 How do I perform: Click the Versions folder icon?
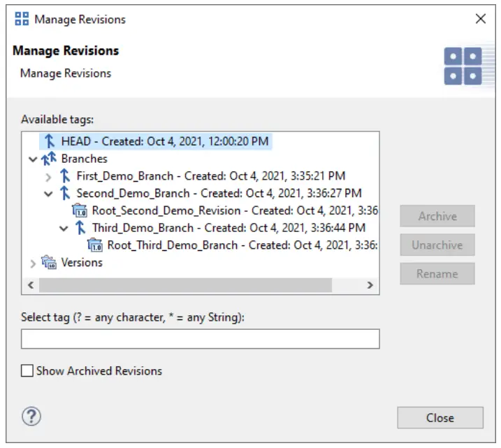(49, 263)
